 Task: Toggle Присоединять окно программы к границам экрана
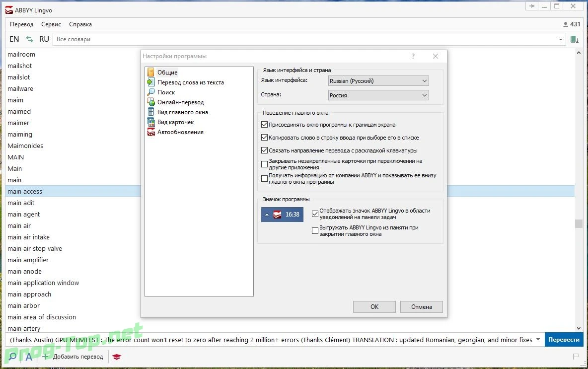point(264,125)
